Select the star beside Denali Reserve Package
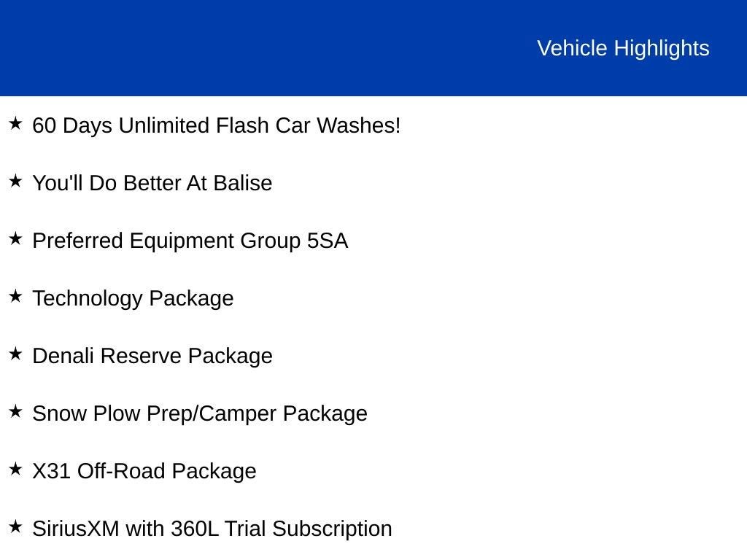 point(15,354)
